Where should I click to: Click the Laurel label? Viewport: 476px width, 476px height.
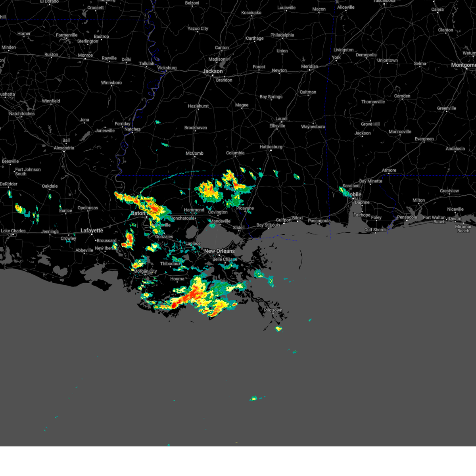click(x=281, y=119)
